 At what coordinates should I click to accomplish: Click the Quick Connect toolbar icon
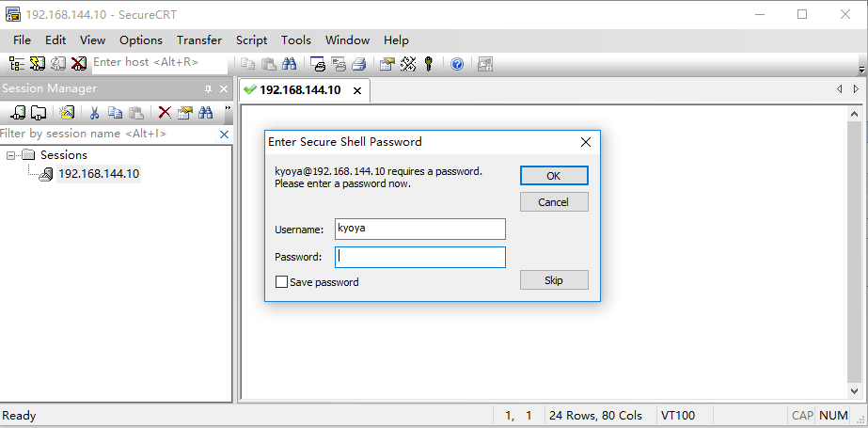click(x=38, y=64)
